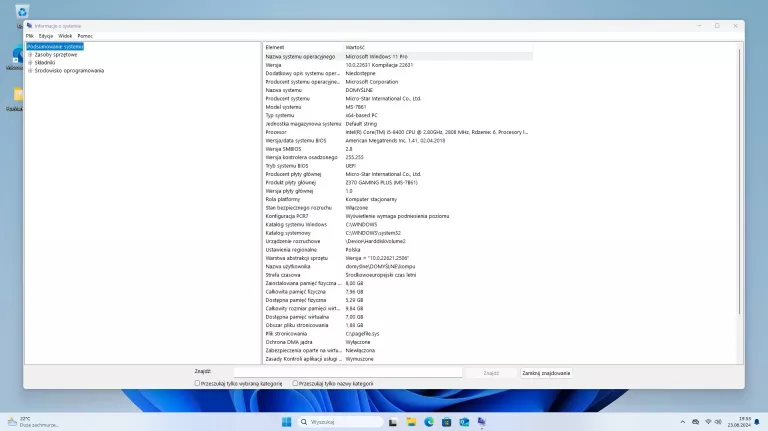768x431 pixels.
Task: Open Microsoft Store from the taskbar
Action: tap(447, 422)
